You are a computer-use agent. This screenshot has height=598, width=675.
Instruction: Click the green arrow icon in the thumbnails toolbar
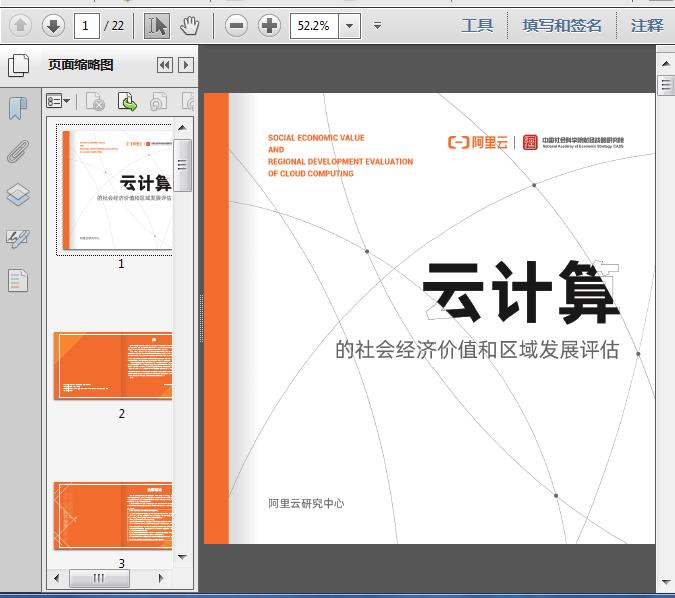tap(127, 101)
